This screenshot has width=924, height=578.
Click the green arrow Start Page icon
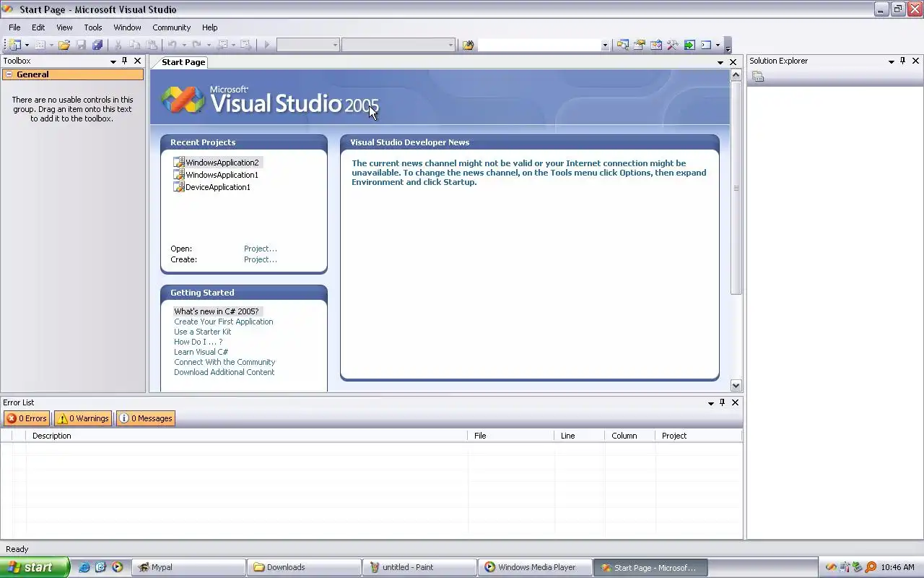click(689, 45)
